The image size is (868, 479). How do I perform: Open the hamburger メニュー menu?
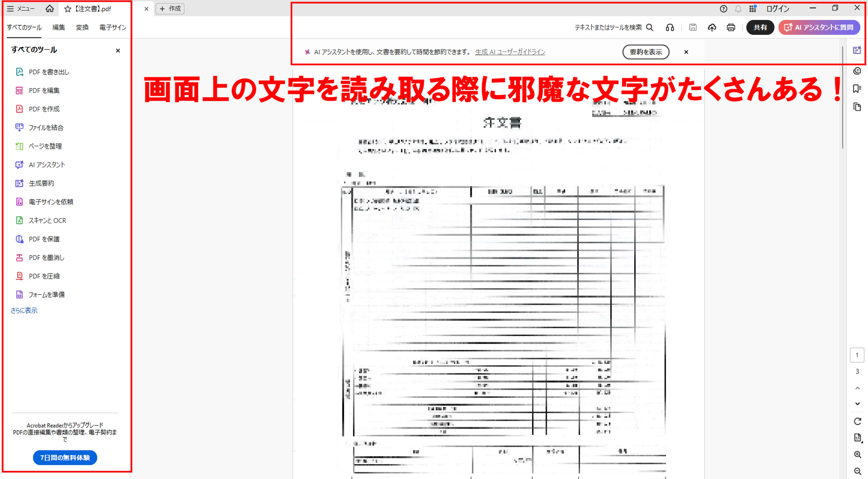(21, 9)
